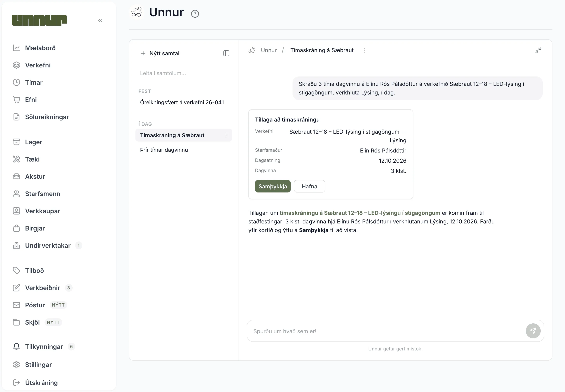Screen dimensions: 565x392
Task: Open the Þrír tímar dagvinnu conversation
Action: click(164, 150)
